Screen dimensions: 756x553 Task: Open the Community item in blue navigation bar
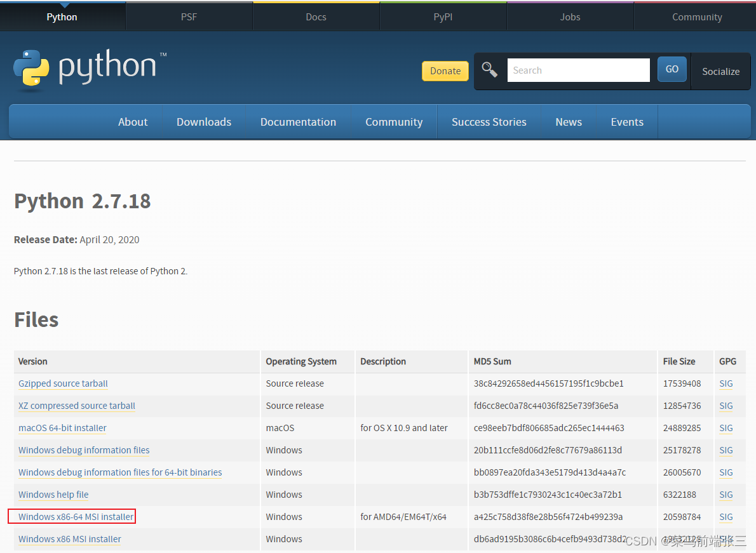coord(394,122)
